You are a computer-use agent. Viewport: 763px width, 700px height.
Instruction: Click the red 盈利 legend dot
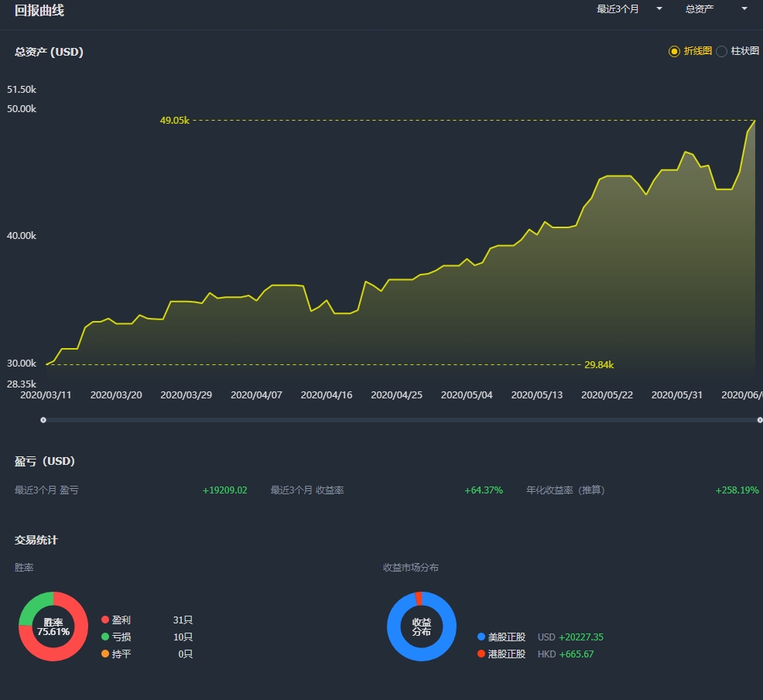pyautogui.click(x=104, y=620)
